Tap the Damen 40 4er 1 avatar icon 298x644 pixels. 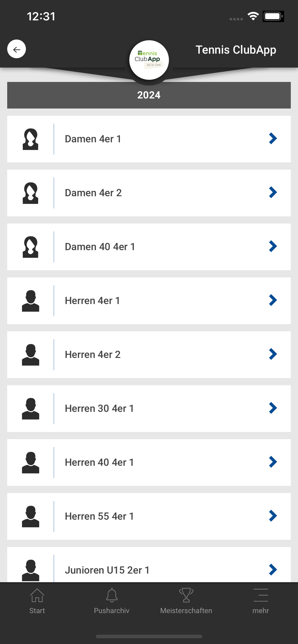(x=30, y=247)
